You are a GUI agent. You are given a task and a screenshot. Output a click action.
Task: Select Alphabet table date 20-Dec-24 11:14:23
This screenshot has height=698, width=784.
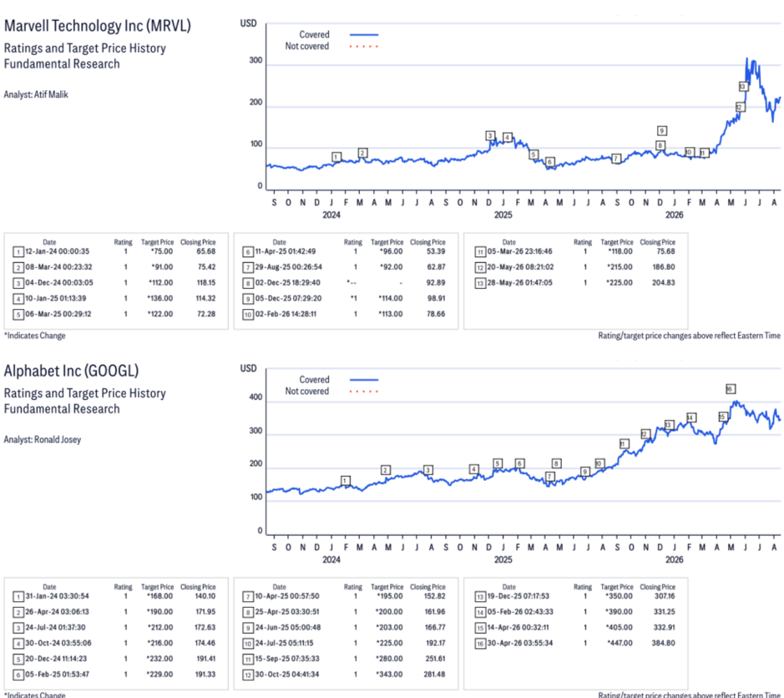click(x=56, y=659)
